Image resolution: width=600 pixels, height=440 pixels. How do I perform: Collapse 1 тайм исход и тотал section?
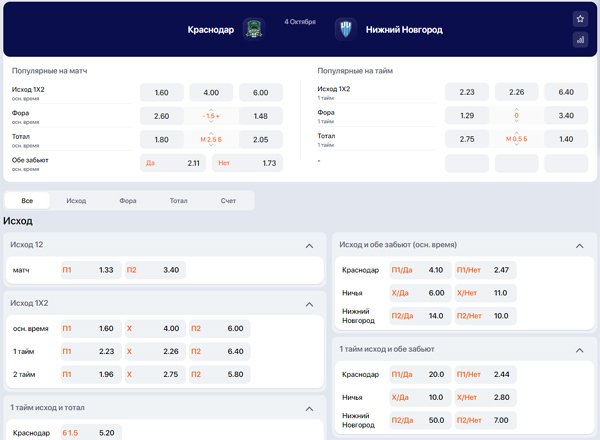point(309,409)
